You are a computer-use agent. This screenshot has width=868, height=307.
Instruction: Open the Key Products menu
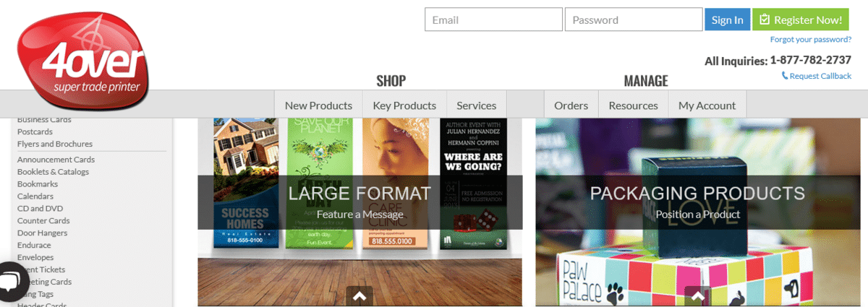(404, 105)
